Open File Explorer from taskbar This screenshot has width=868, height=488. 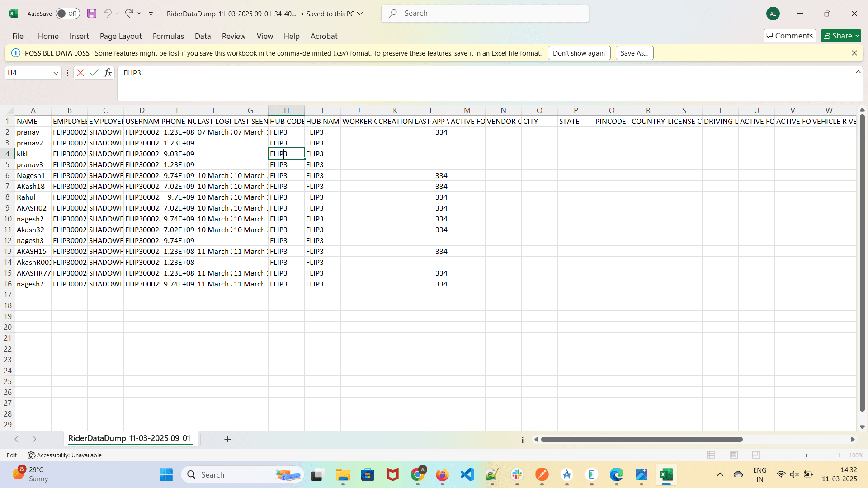(x=343, y=474)
